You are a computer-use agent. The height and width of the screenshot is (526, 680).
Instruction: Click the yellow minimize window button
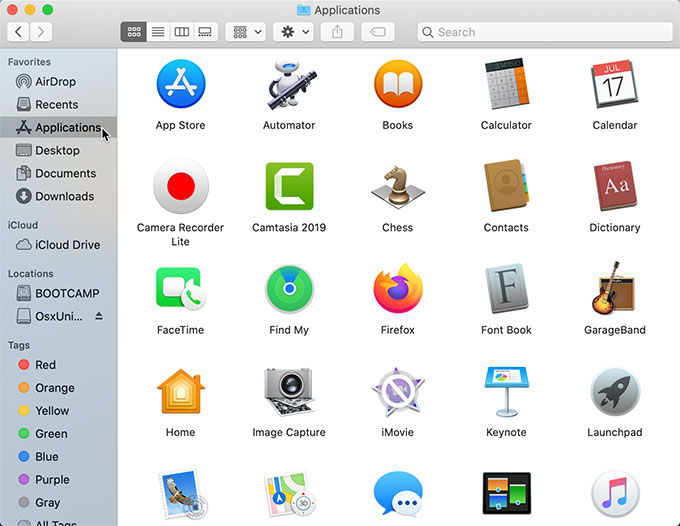pyautogui.click(x=30, y=10)
